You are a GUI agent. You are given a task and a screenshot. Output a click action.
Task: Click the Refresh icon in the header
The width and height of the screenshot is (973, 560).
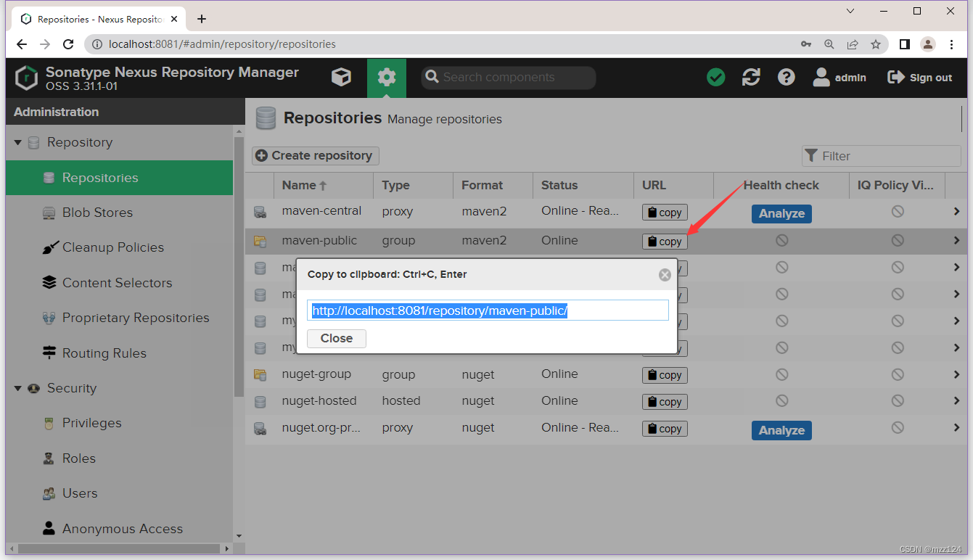(x=751, y=78)
